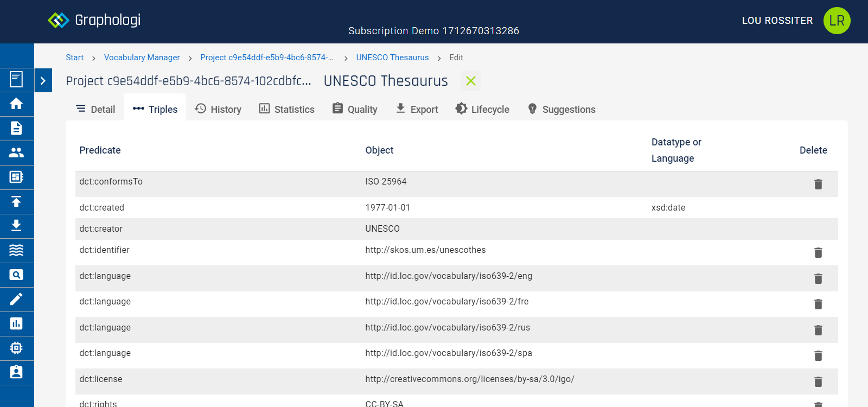This screenshot has height=407, width=868.
Task: Open the assignment badge sidebar icon
Action: point(16,372)
